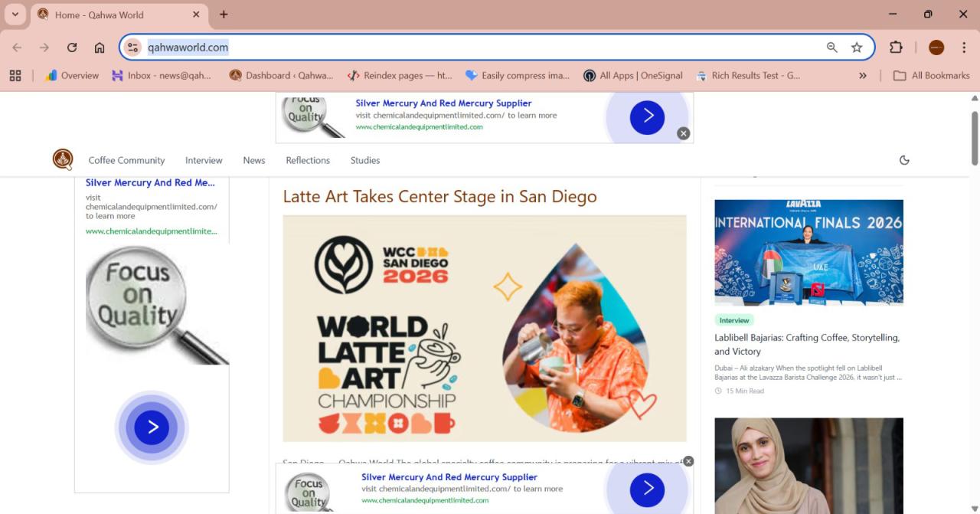Open the Extensions puzzle icon
Screen dimensions: 980x514
pyautogui.click(x=896, y=47)
